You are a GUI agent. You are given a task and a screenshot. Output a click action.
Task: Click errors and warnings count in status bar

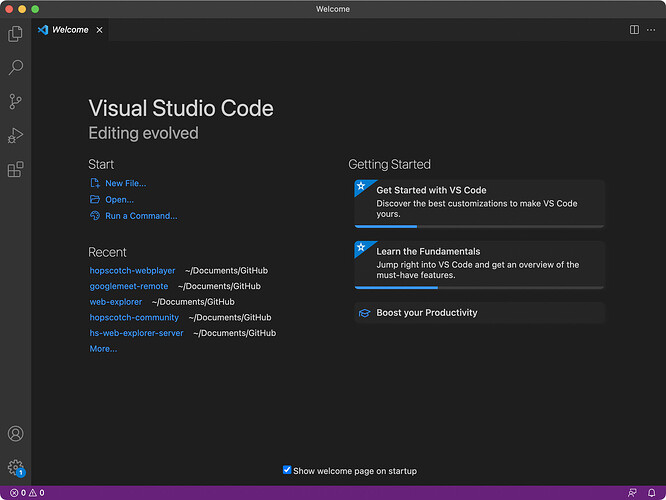(27, 493)
